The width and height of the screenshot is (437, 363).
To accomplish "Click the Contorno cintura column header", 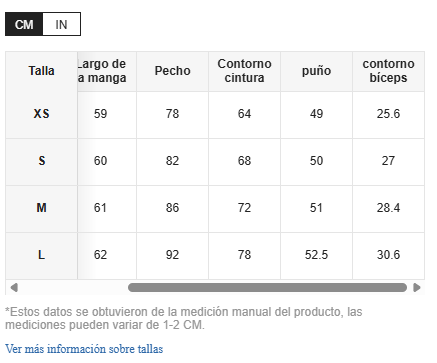I will coord(244,71).
